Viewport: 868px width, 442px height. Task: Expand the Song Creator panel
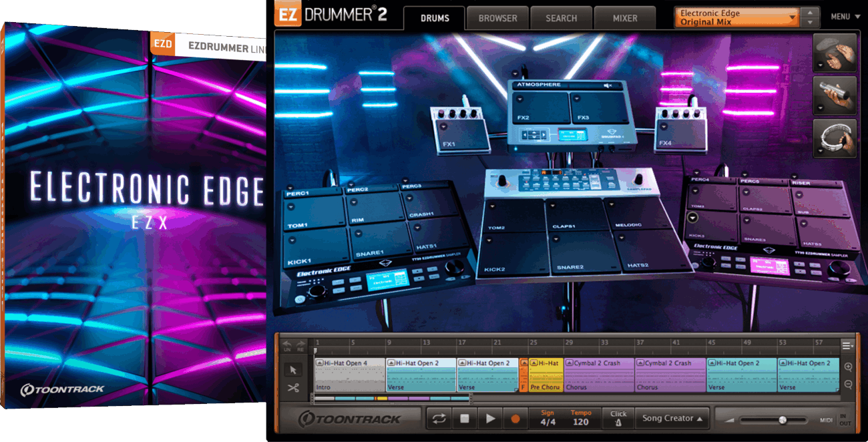(672, 419)
